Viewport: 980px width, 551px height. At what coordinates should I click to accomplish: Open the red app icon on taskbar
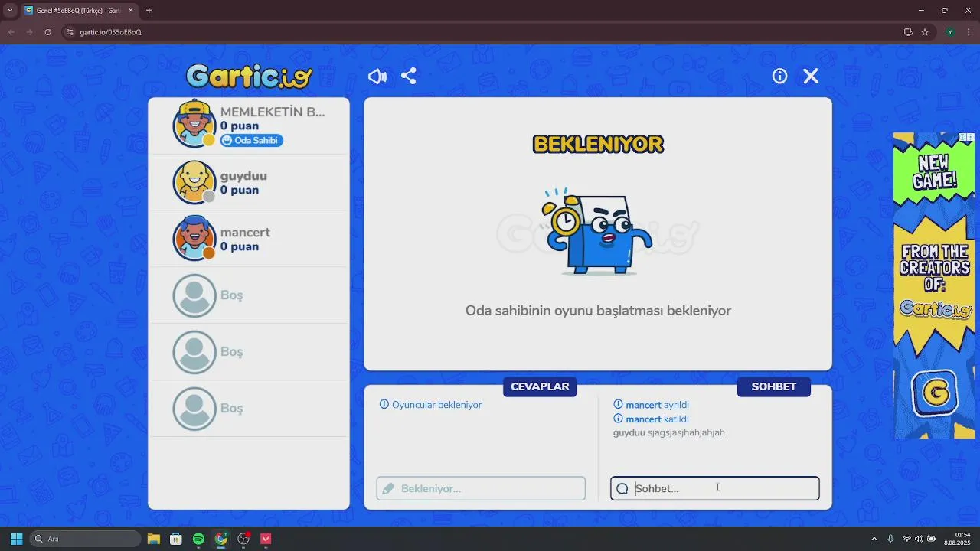coord(266,539)
